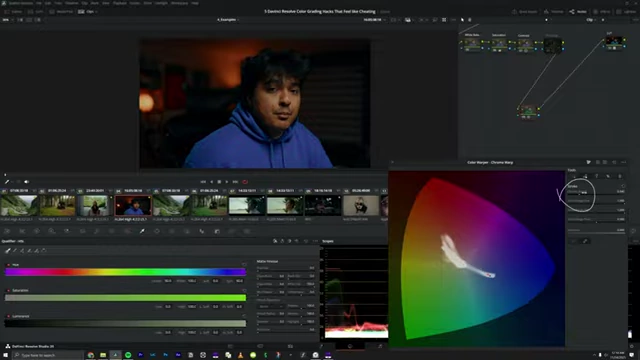Open the Blur palette icon
This screenshot has width=640, height=360.
[202, 231]
